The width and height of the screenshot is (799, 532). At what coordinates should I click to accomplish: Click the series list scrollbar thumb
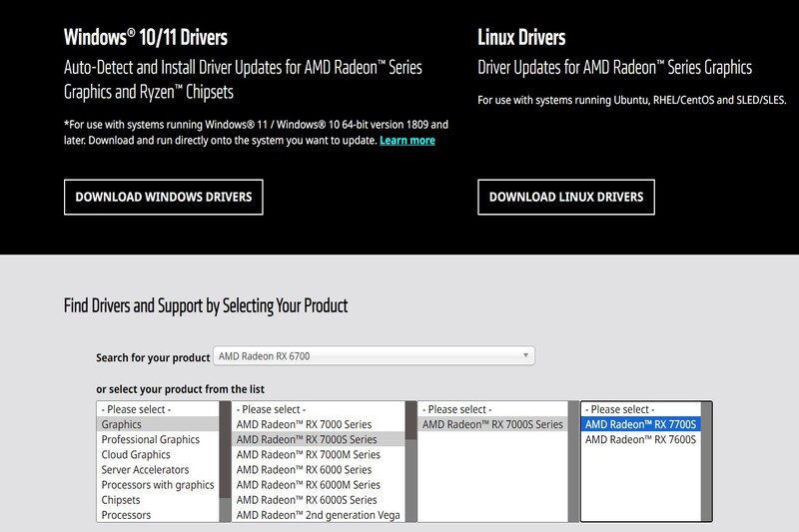coord(410,420)
